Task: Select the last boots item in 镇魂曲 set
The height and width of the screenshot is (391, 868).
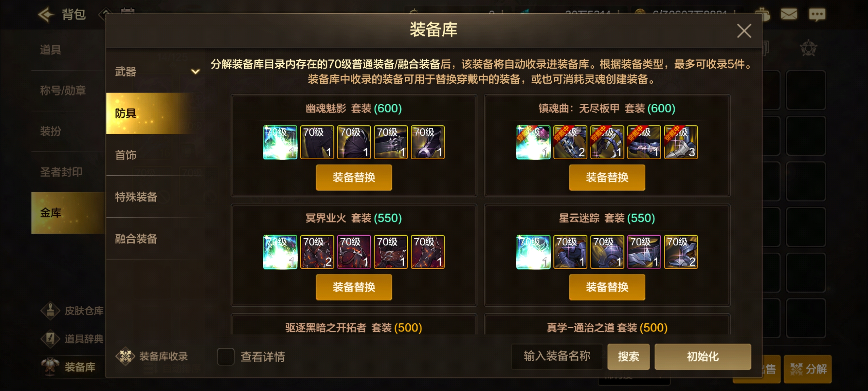Action: click(681, 142)
